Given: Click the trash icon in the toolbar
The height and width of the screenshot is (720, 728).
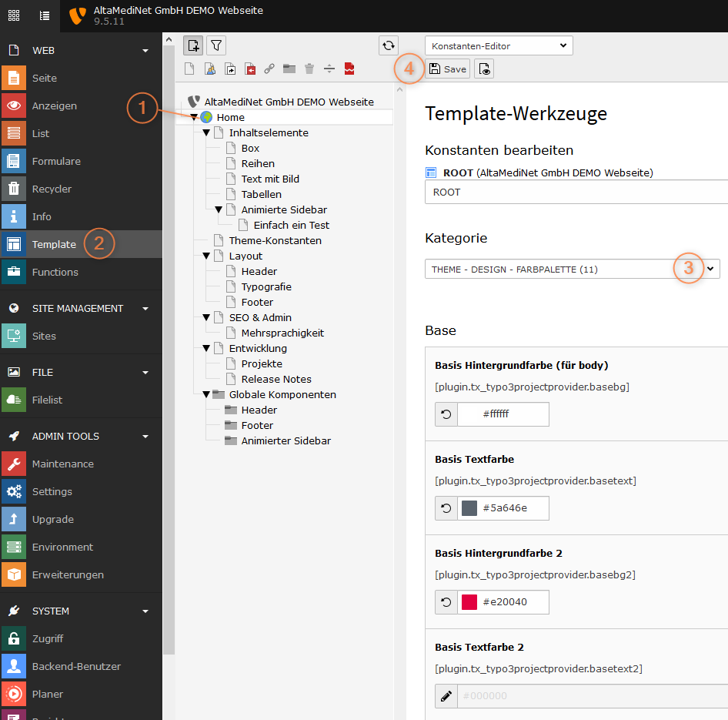Looking at the screenshot, I should click(309, 68).
